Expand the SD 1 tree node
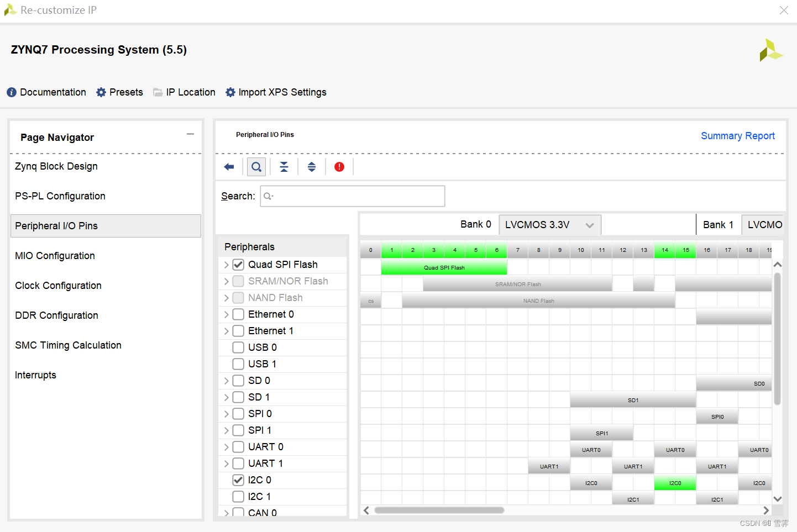 coord(226,397)
